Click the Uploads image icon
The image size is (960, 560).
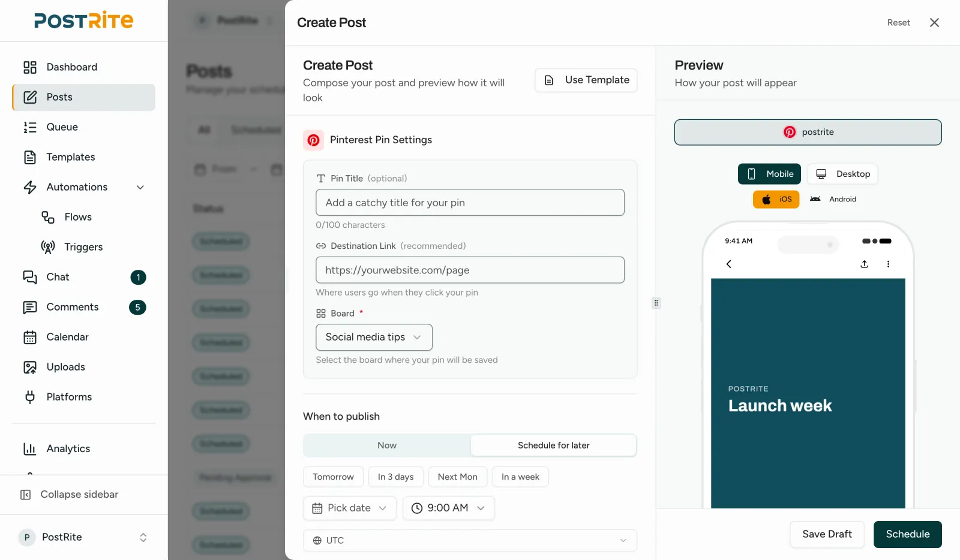point(30,367)
